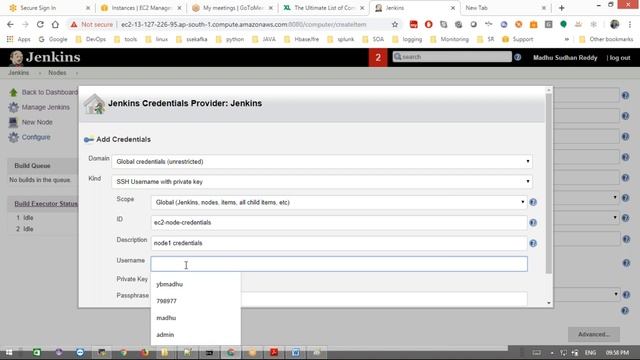
Task: Open the Scope dropdown
Action: pyautogui.click(x=339, y=202)
